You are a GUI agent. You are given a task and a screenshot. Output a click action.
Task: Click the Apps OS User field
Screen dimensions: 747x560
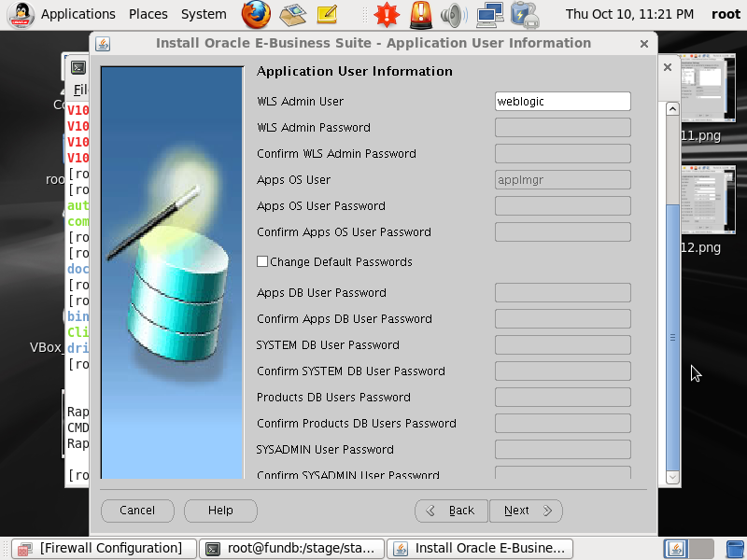click(563, 180)
